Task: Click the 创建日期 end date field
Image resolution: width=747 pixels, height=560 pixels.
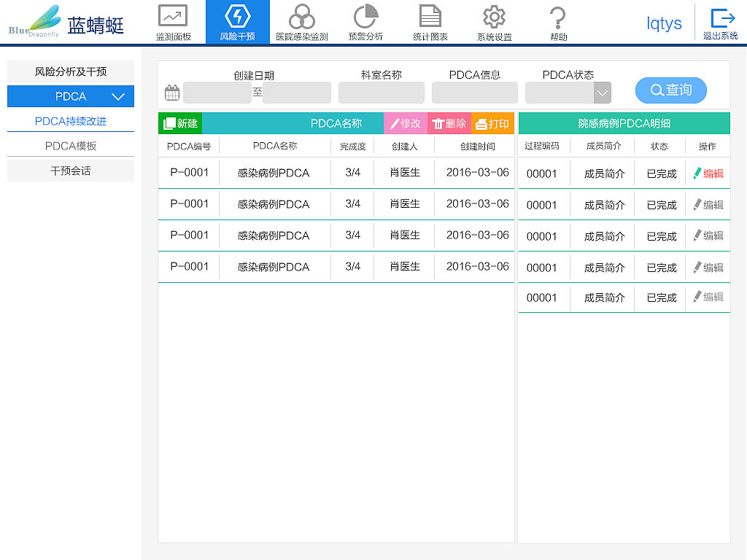Action: click(x=297, y=93)
